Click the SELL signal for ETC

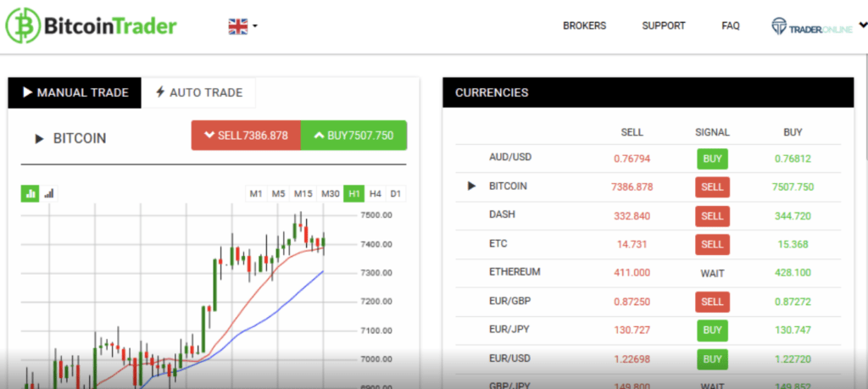[x=712, y=244]
